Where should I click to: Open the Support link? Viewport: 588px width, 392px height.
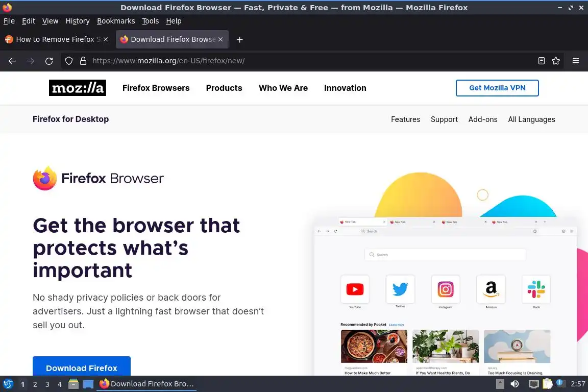[444, 119]
